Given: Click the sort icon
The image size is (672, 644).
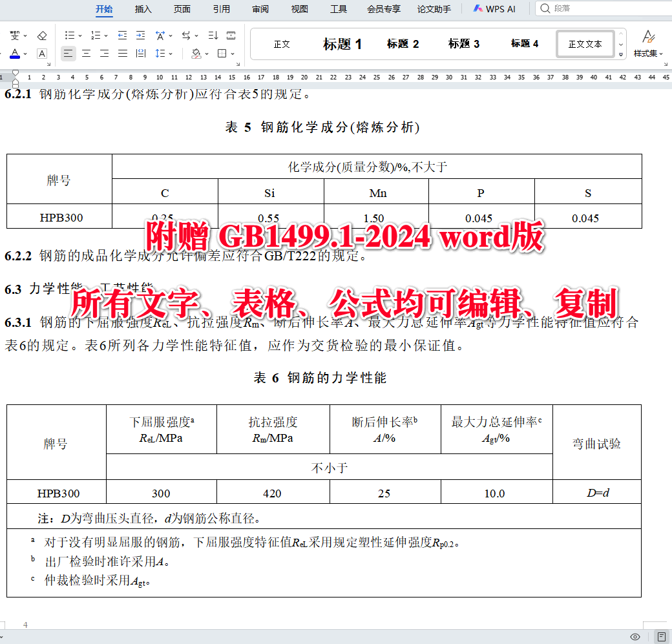Looking at the screenshot, I should coord(213,36).
